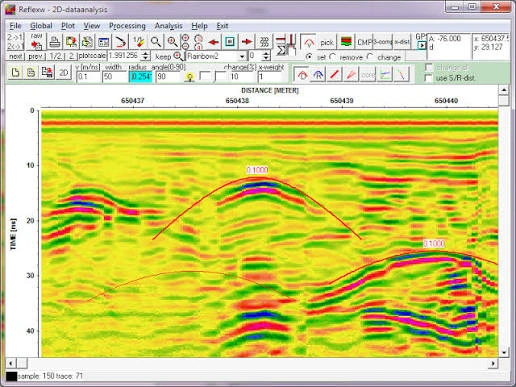
Task: Click the GPS play arrow expander
Action: 421,45
